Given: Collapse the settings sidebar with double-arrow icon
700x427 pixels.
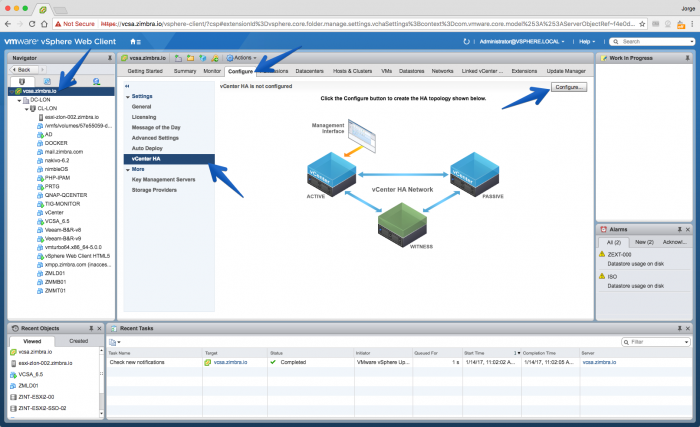Looking at the screenshot, I should [x=127, y=86].
